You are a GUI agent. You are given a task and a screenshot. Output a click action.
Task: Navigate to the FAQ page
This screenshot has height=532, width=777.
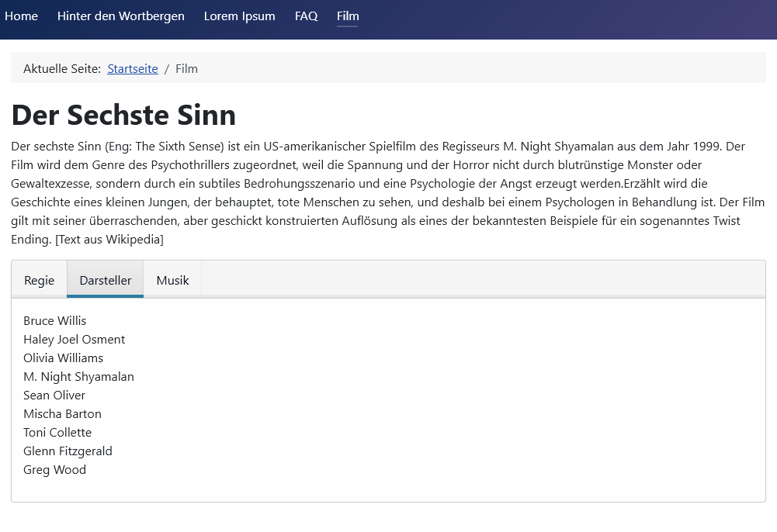coord(306,16)
